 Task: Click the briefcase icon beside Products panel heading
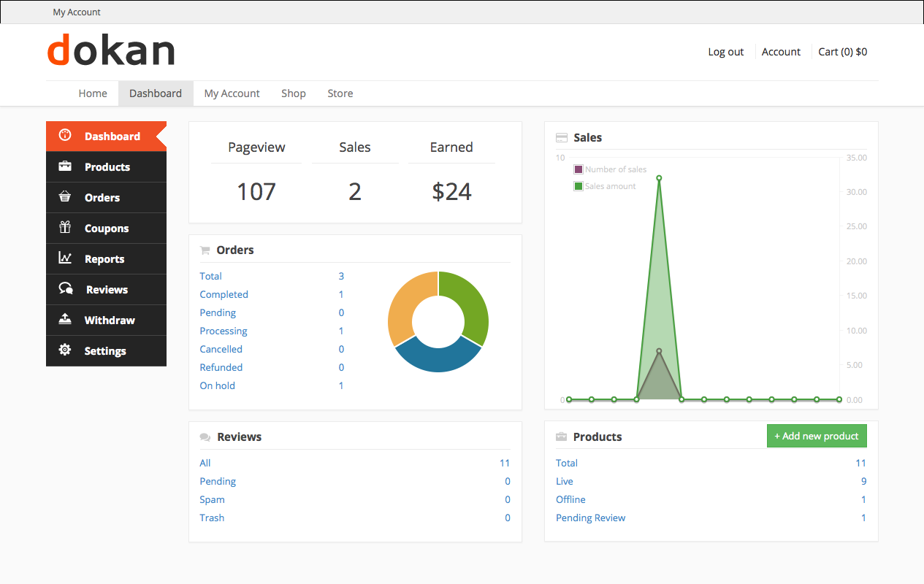(x=561, y=437)
